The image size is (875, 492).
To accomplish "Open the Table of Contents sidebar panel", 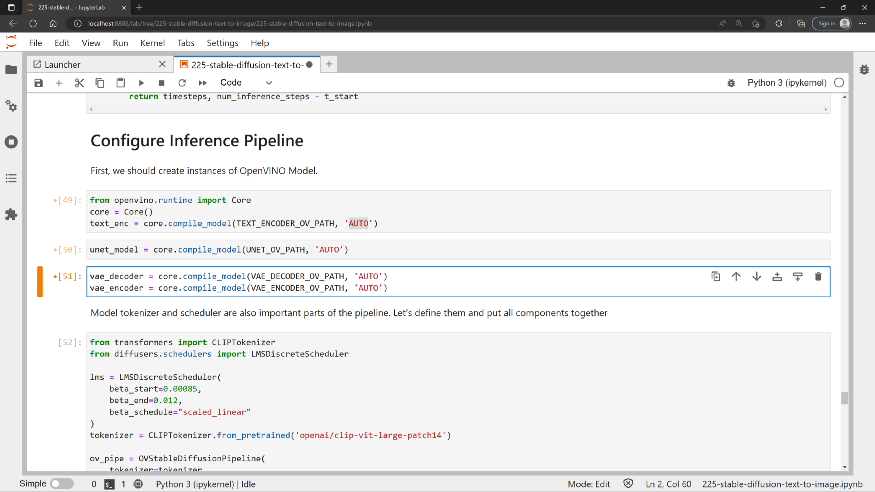I will (x=11, y=178).
